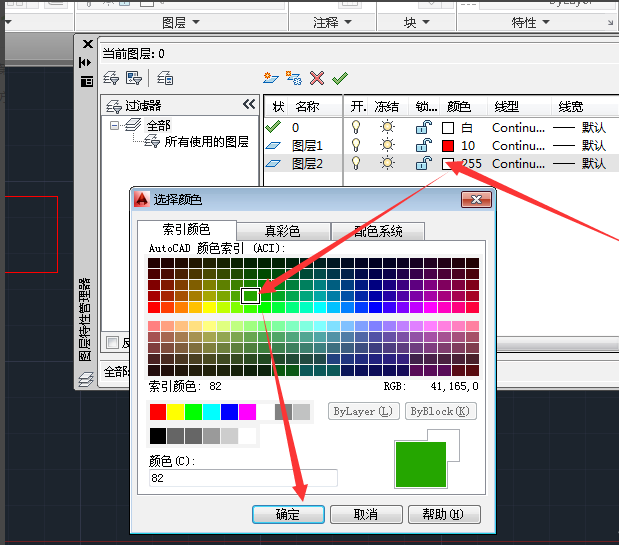Open the 特性 panel dialog launcher arrow
This screenshot has width=619, height=545.
click(x=610, y=23)
